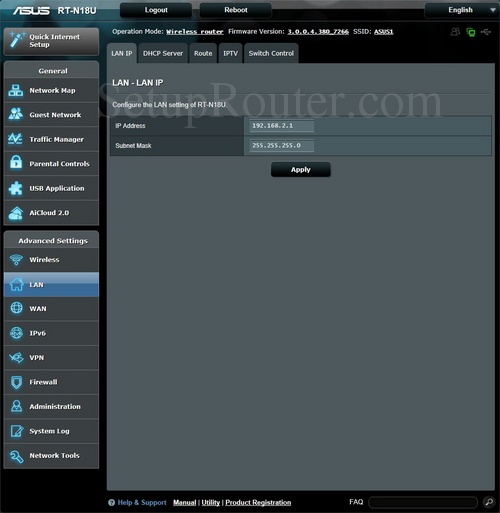Click the Parental Controls lock icon
500x513 pixels.
(x=16, y=163)
